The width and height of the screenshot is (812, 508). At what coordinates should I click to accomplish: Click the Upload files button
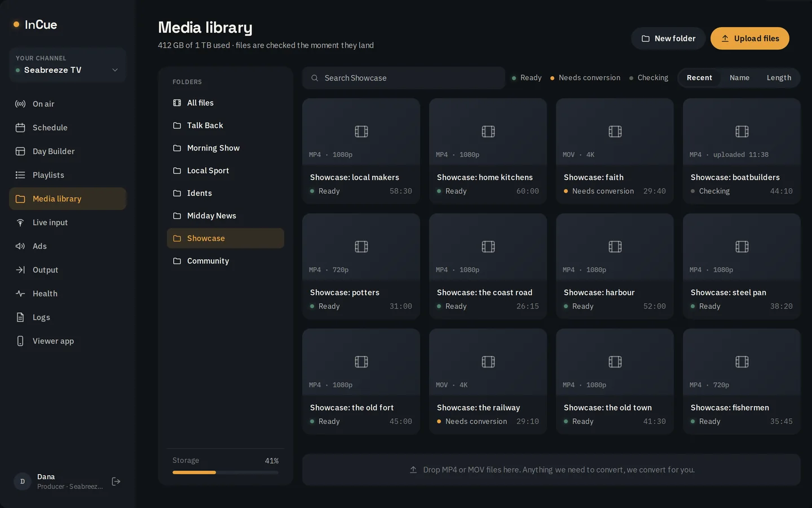[750, 38]
